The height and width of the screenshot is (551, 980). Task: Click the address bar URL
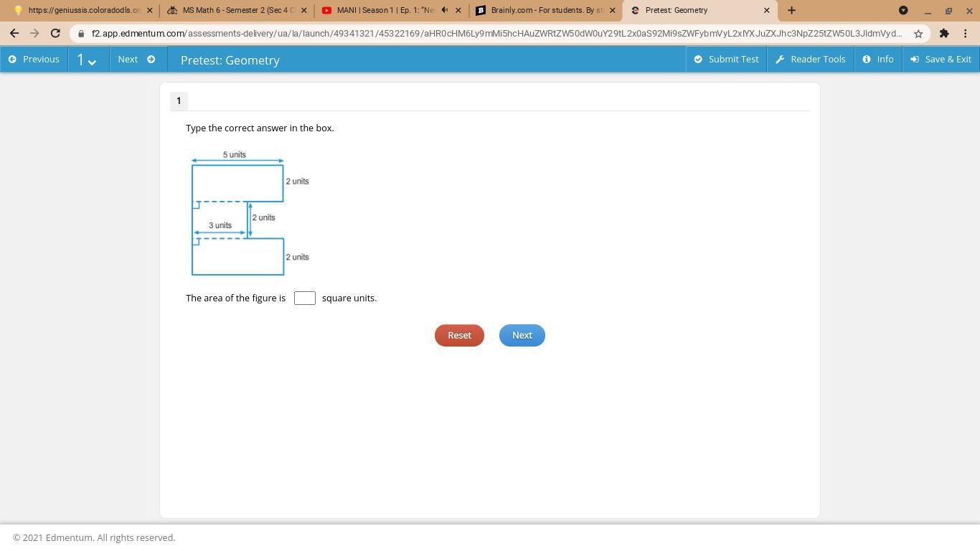(496, 33)
